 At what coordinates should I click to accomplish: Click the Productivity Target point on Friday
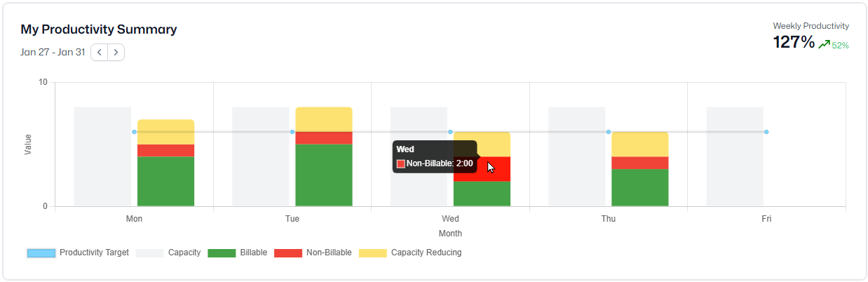[x=766, y=132]
